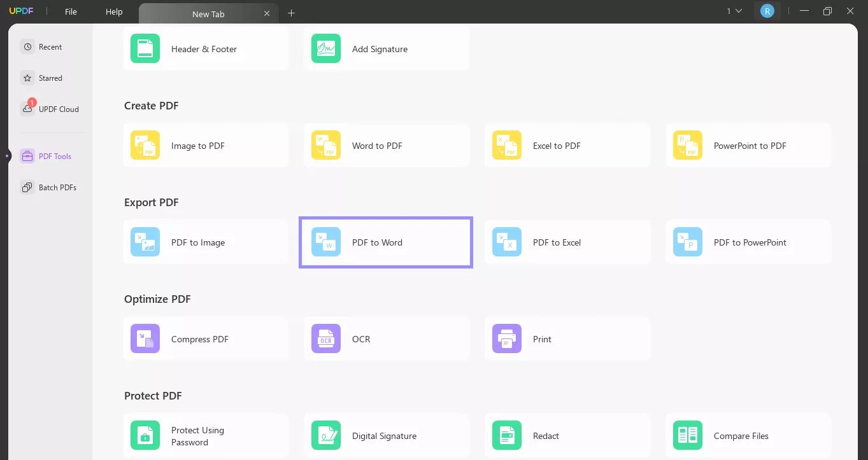868x460 pixels.
Task: Click the Header & Footer label
Action: (204, 49)
